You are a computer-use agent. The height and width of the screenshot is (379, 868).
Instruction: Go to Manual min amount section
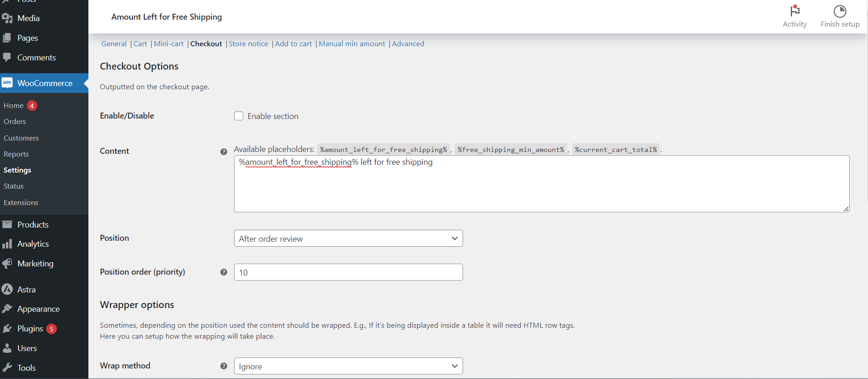[x=352, y=44]
